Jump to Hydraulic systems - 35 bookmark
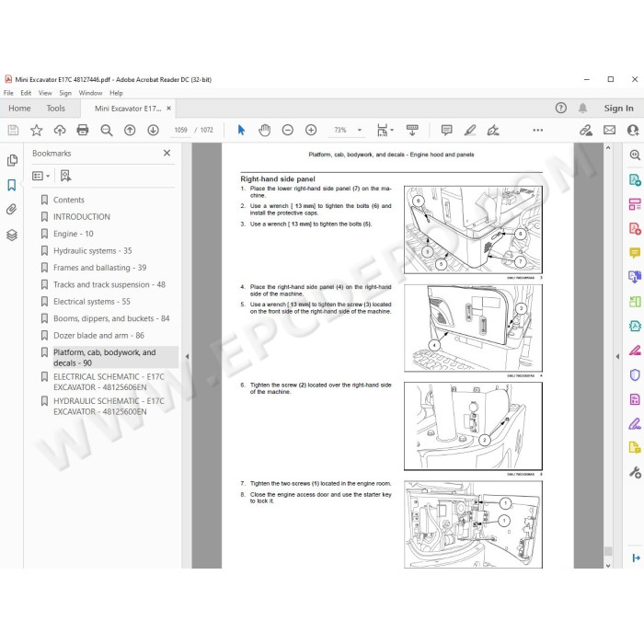Image resolution: width=644 pixels, height=644 pixels. pos(92,250)
